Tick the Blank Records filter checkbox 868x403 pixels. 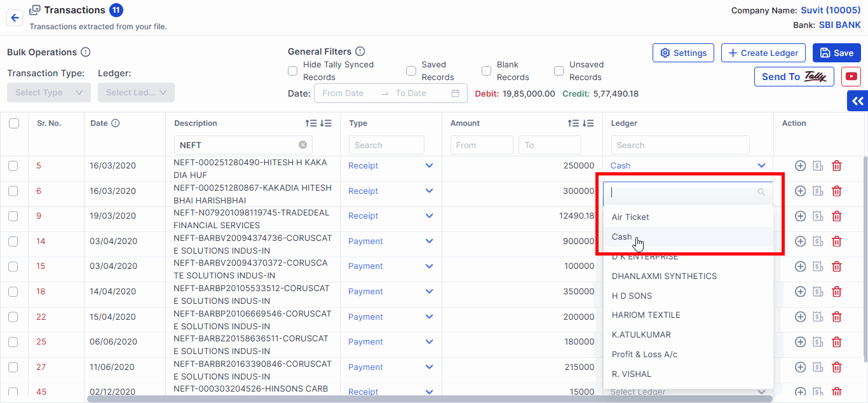pyautogui.click(x=486, y=71)
